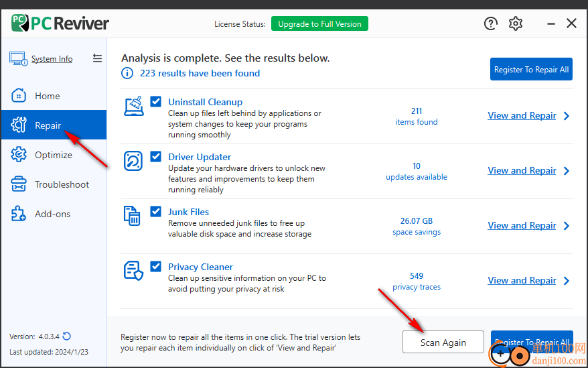Click the Home house icon
The height and width of the screenshot is (368, 588).
coord(18,96)
